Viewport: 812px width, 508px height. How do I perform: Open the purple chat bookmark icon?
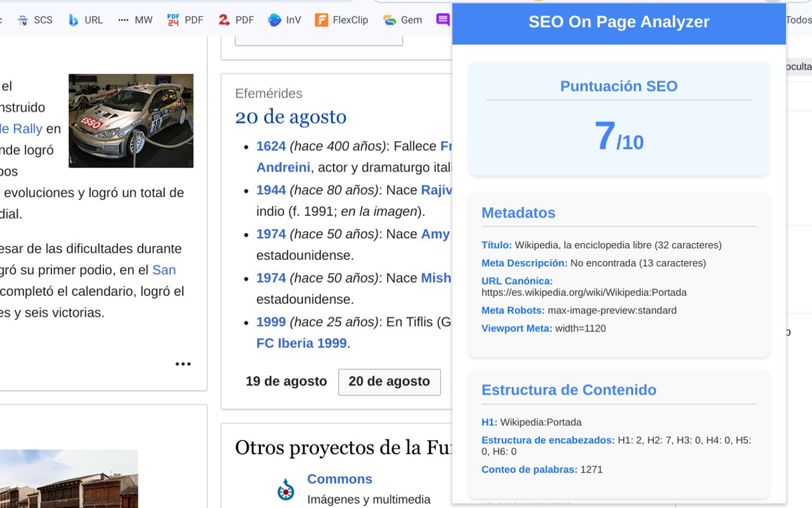click(443, 20)
